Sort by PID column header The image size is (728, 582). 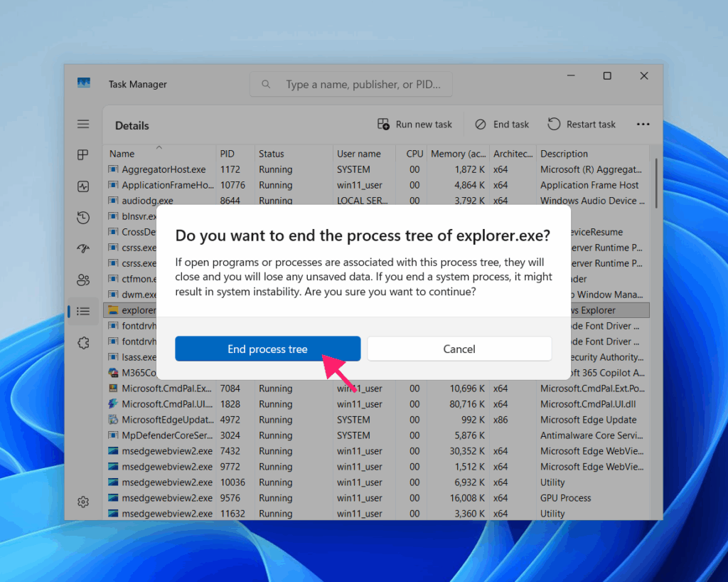coord(235,153)
